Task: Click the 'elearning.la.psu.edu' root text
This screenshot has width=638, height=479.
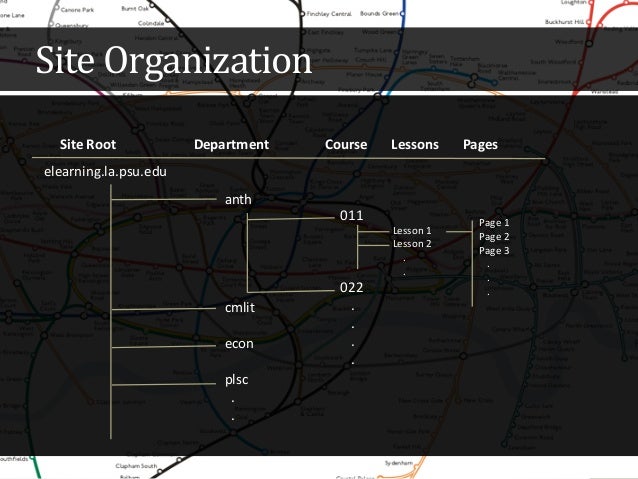Action: tap(105, 172)
